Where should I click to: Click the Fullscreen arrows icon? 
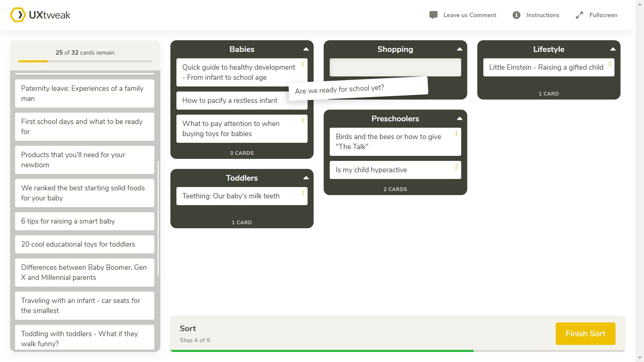(579, 15)
